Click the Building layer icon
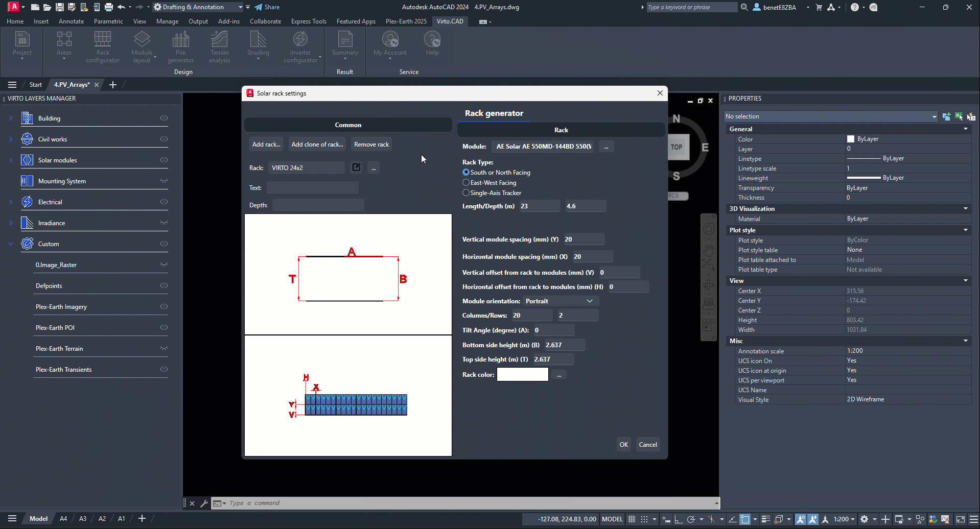 point(27,118)
